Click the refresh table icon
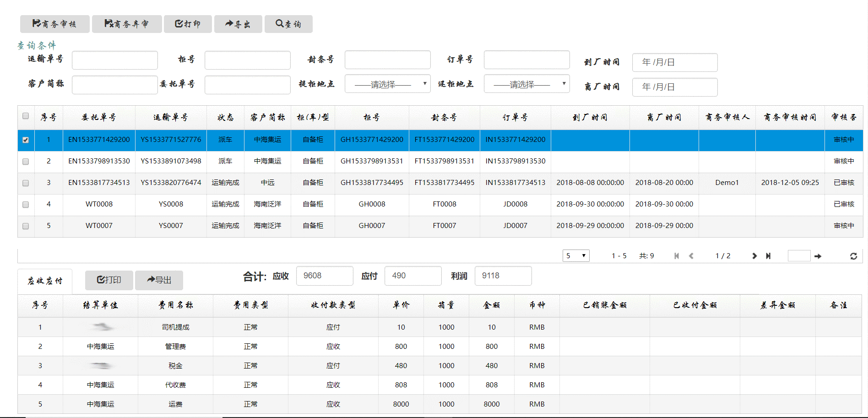 853,256
